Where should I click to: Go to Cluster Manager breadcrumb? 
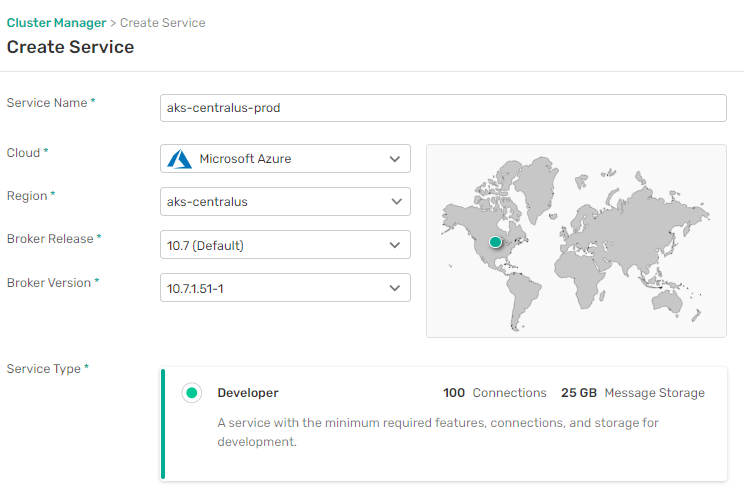tap(55, 22)
